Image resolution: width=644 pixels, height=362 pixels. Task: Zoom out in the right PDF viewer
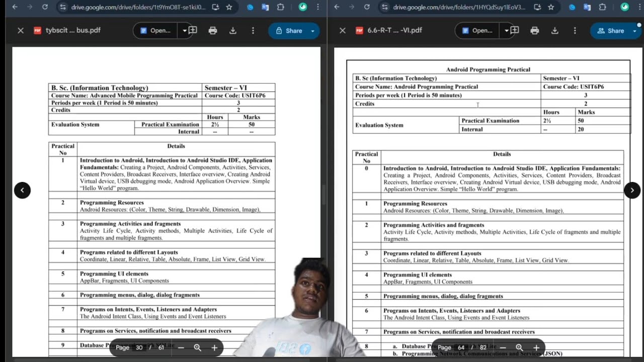coord(503,347)
